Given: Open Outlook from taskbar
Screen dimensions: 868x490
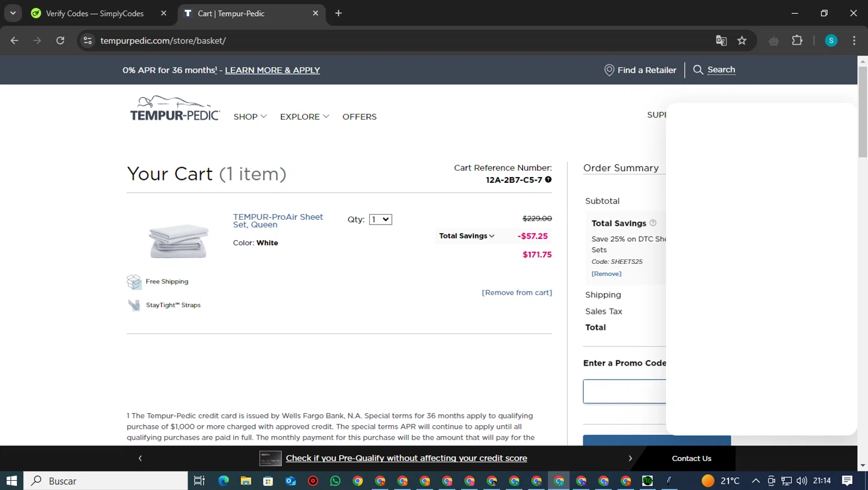Looking at the screenshot, I should tap(290, 481).
